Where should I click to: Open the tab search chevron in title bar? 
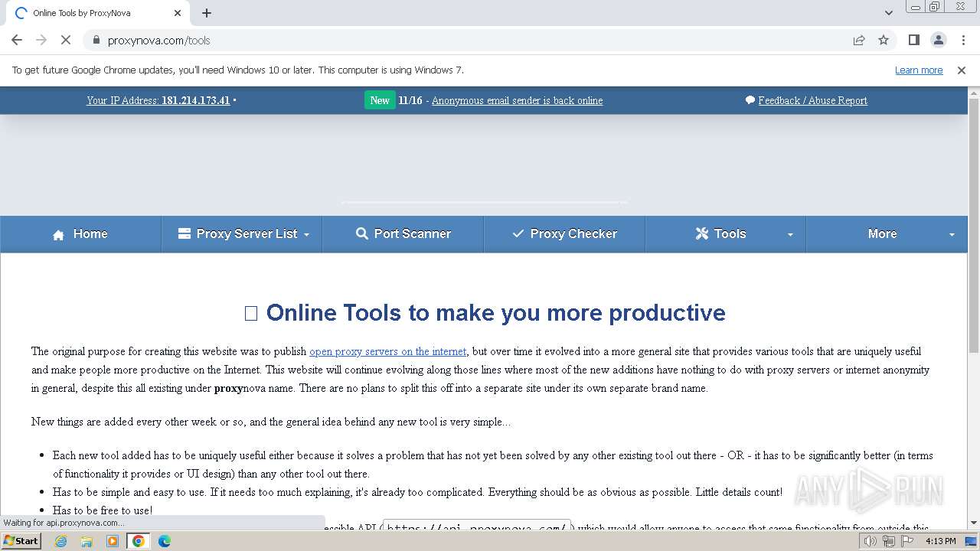point(888,13)
